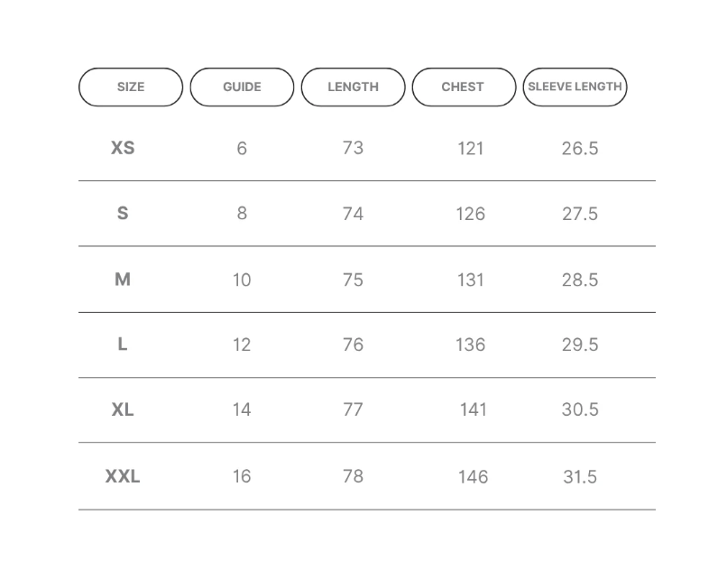The width and height of the screenshot is (727, 588).
Task: Click the SLEEVE LENGTH header pill
Action: [575, 87]
